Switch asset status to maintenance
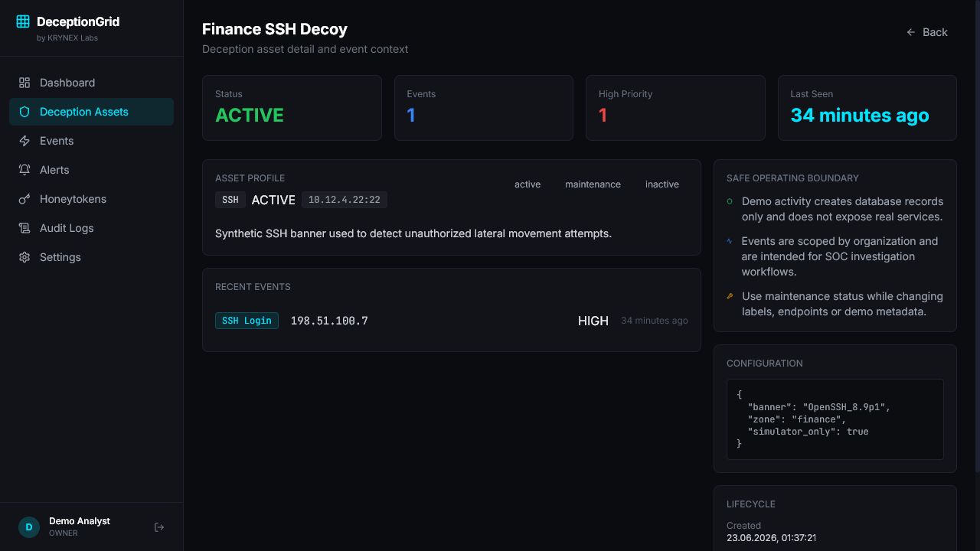980x551 pixels. coord(593,184)
